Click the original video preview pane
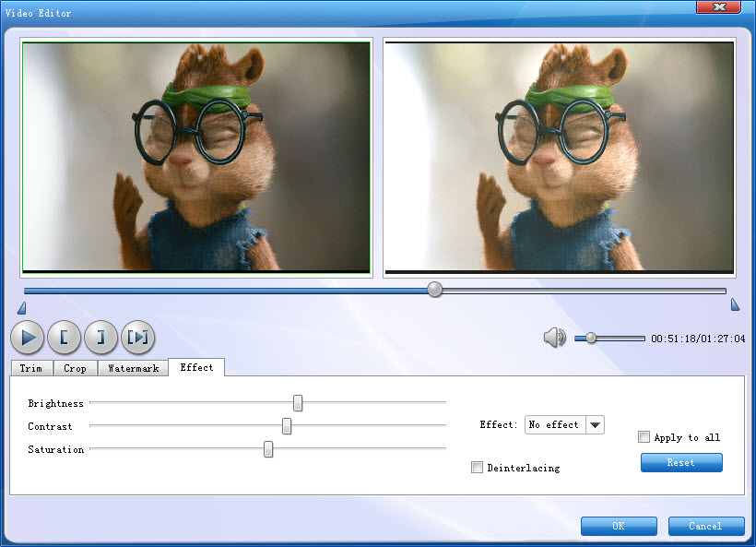This screenshot has height=547, width=756. 196,157
